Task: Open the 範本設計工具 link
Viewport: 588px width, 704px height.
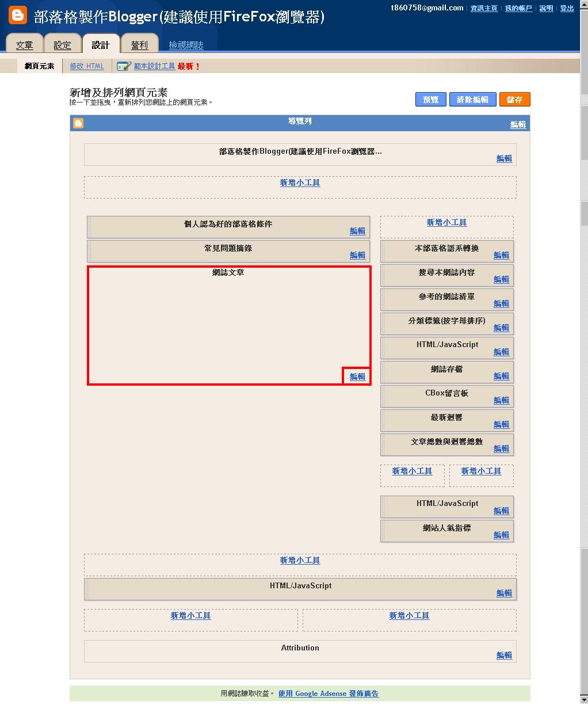Action: pos(154,66)
